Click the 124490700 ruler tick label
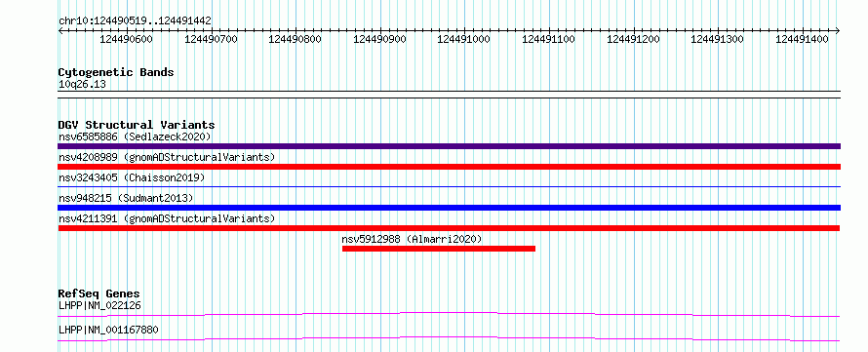Viewport: 868px width, 352px height. coord(211,39)
